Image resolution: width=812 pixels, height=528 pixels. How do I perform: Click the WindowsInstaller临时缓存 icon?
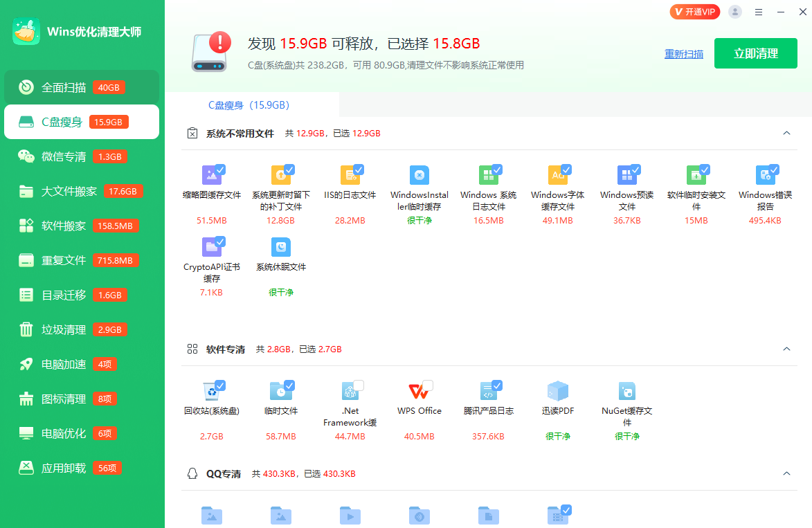point(419,176)
